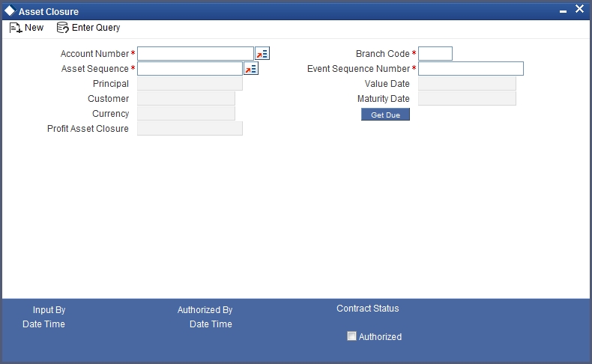
Task: Minimize the Asset Closure window
Action: (x=563, y=12)
